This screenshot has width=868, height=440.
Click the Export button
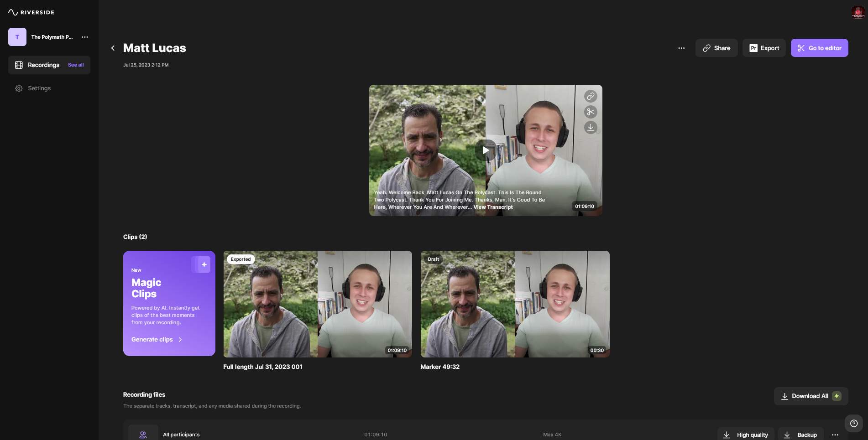pos(764,48)
